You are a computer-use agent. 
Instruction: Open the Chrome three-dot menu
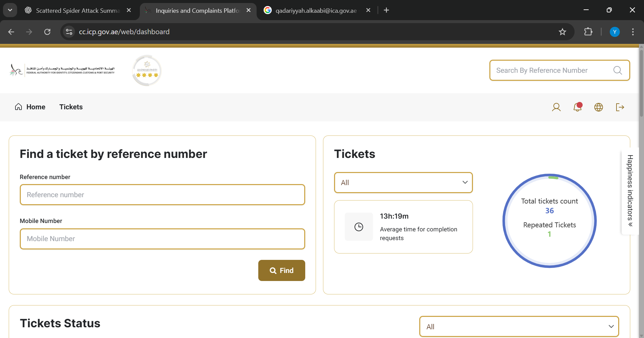633,32
